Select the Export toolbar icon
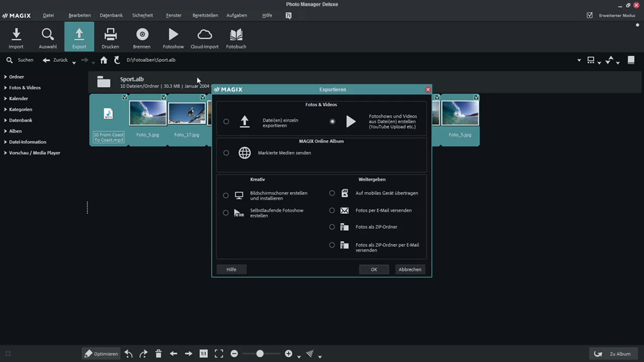644x362 pixels. tap(79, 37)
